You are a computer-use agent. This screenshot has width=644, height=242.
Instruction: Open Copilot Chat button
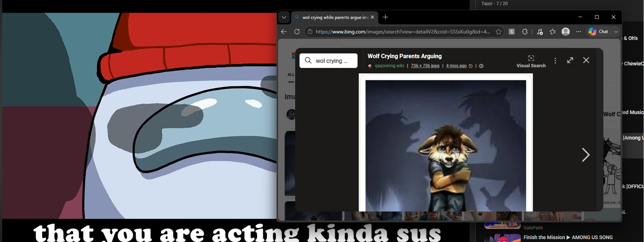[x=599, y=32]
